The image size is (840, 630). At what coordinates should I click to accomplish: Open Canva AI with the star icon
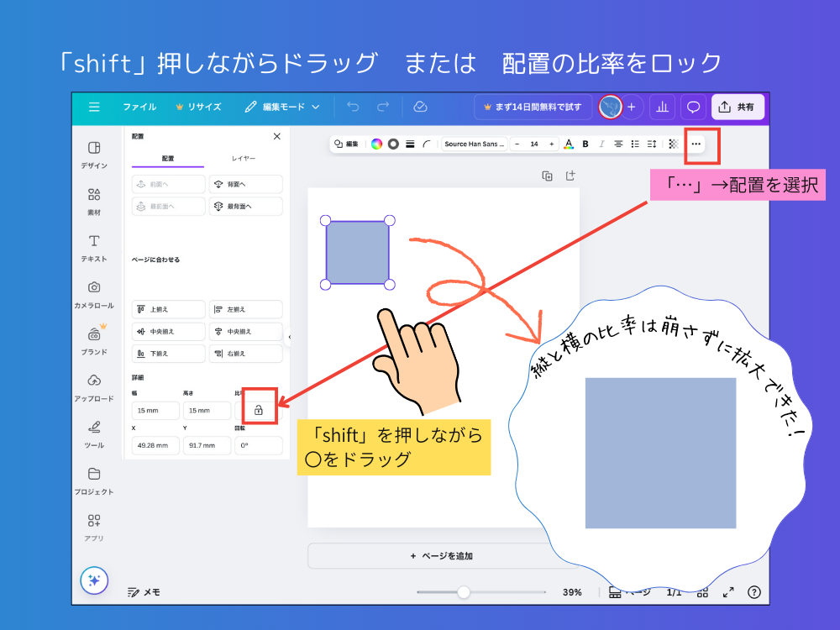(x=94, y=580)
